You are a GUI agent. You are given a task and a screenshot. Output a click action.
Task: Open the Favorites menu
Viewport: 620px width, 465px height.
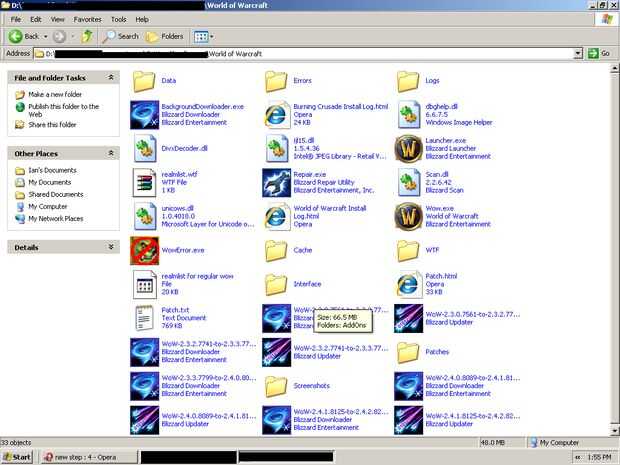[87, 19]
